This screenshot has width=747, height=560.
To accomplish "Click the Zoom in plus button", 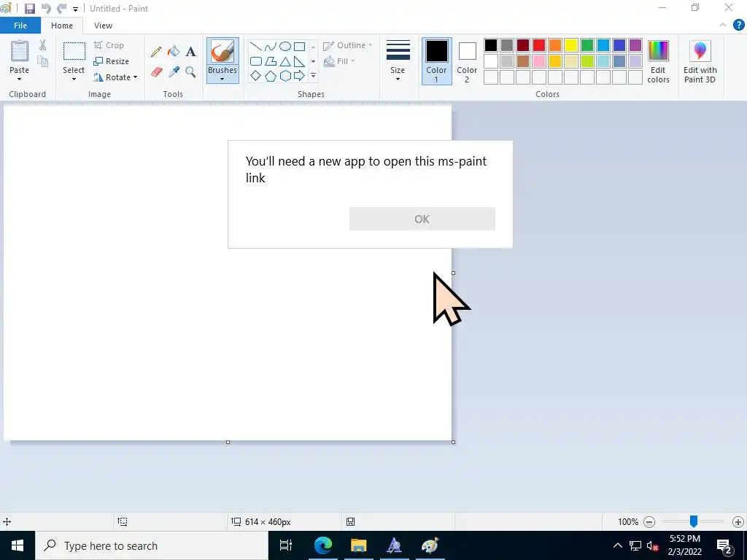I will tap(738, 522).
